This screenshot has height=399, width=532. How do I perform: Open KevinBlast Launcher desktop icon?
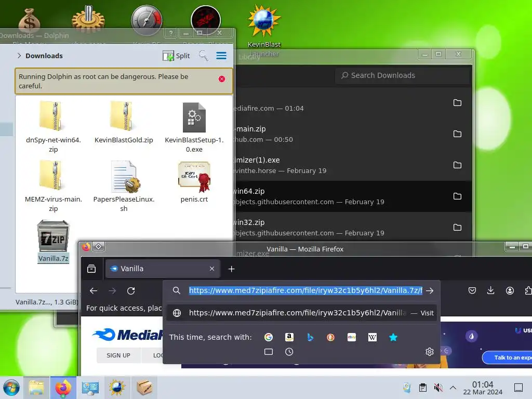[x=264, y=29]
